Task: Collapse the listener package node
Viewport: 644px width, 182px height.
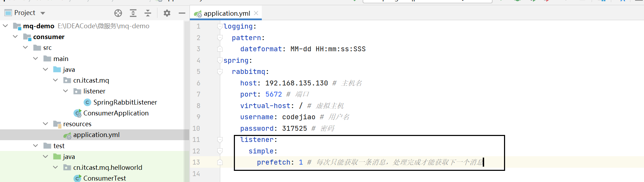Action: tap(66, 91)
